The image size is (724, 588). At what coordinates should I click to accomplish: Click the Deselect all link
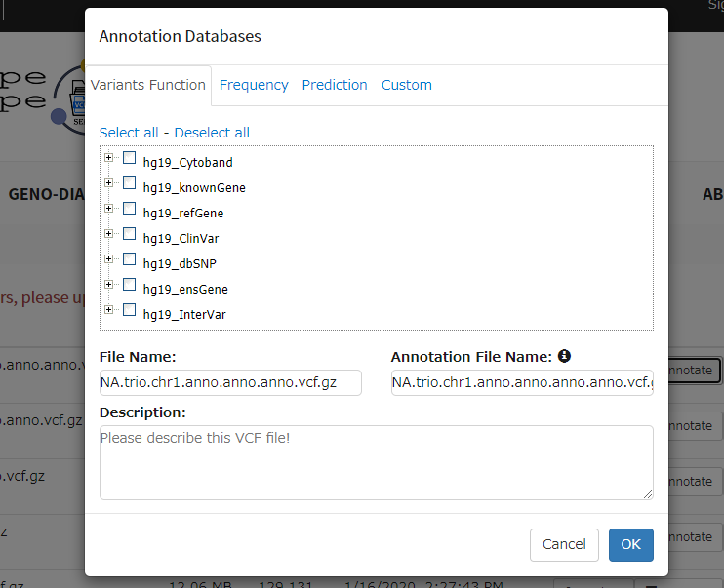212,133
